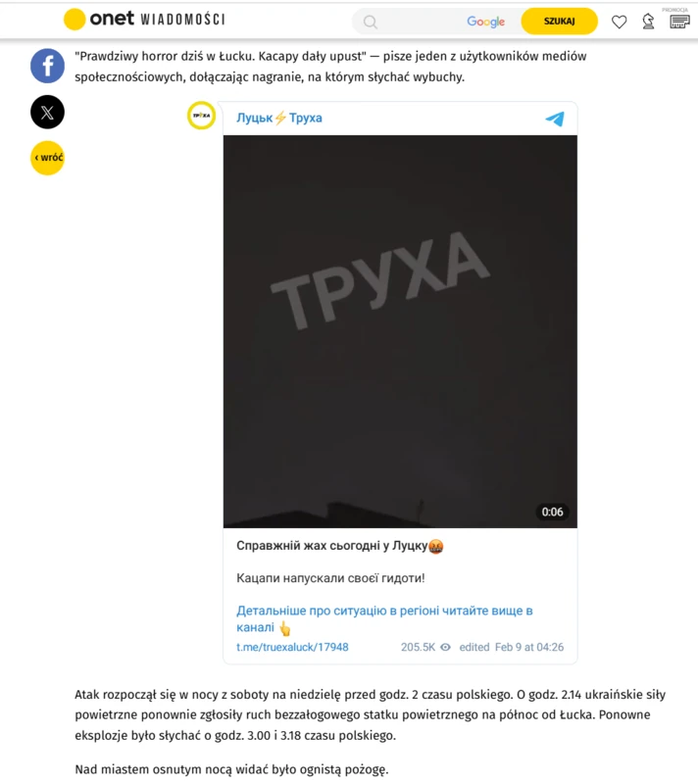Click the 0:06 video duration badge

[552, 512]
